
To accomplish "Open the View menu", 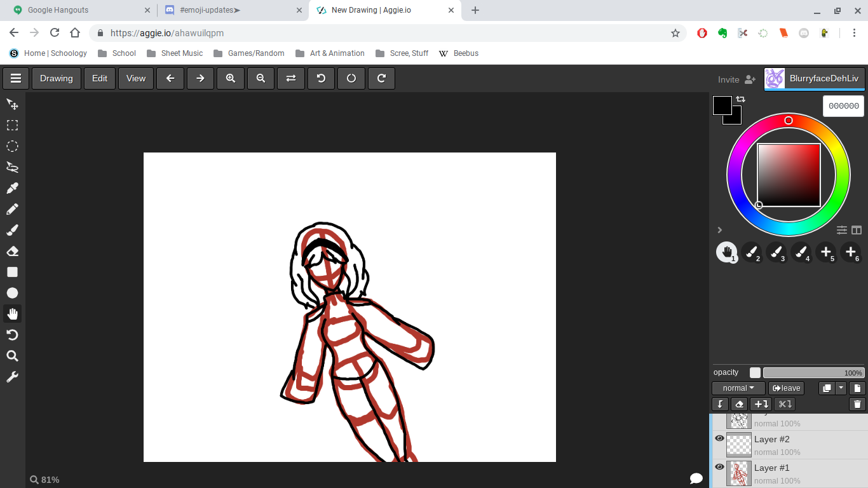I will pyautogui.click(x=136, y=78).
